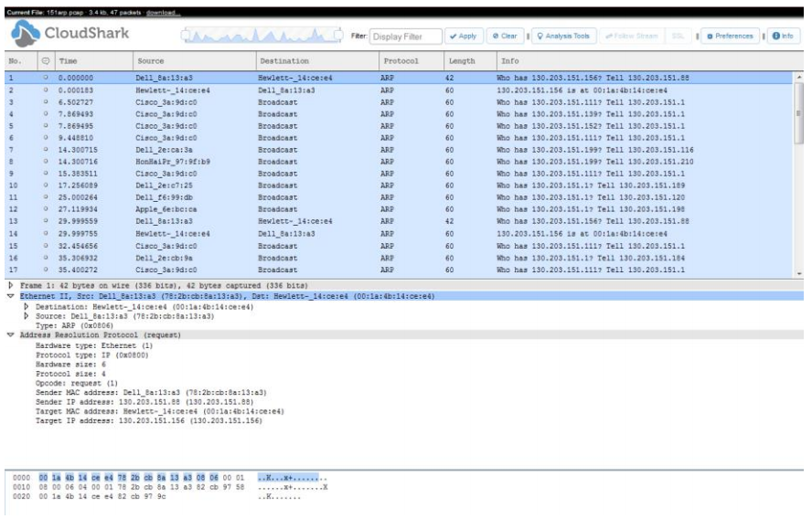
Task: Collapse the Ethernet II tree node
Action: click(x=10, y=296)
